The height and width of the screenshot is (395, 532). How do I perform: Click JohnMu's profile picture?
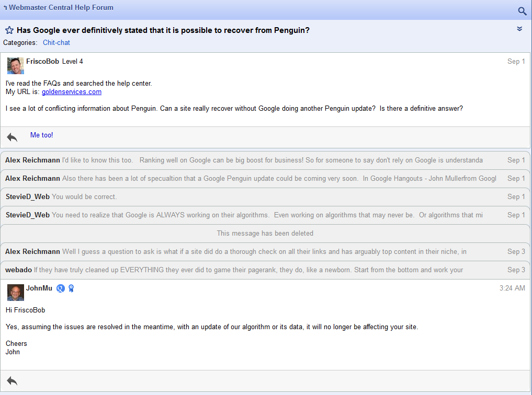pyautogui.click(x=15, y=292)
